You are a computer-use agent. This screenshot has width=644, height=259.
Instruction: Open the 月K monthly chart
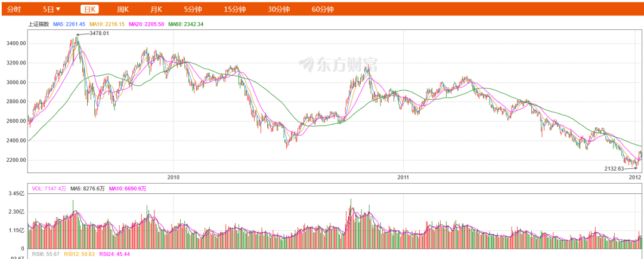[x=156, y=9]
